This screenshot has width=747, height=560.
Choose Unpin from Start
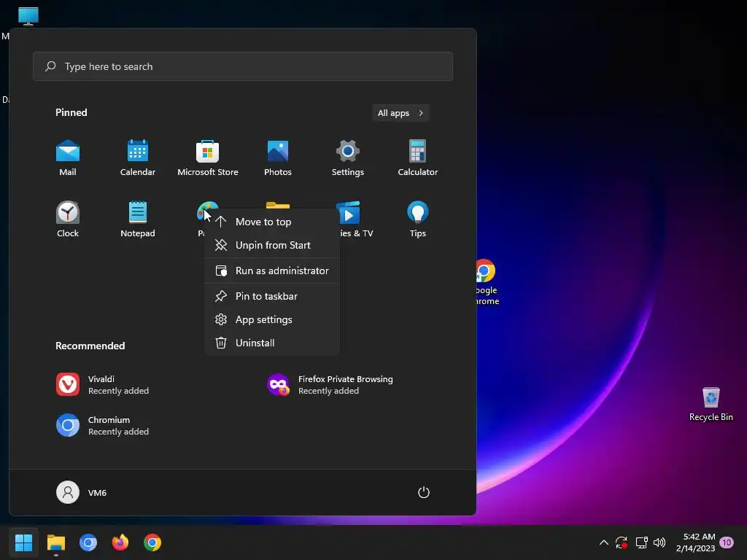tap(272, 245)
